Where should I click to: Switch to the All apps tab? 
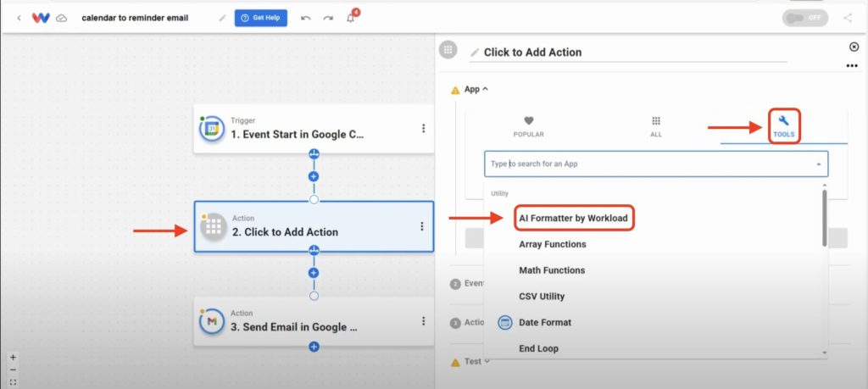[656, 127]
